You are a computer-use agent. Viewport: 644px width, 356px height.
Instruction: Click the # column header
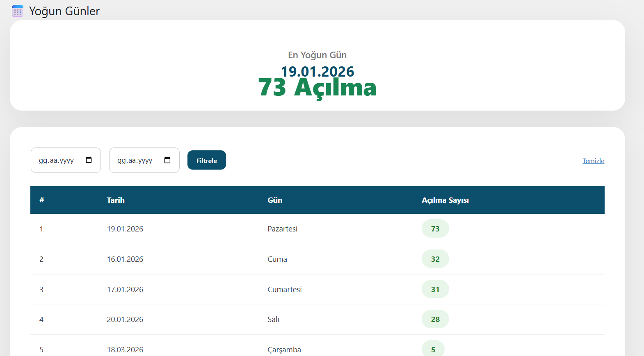point(41,200)
